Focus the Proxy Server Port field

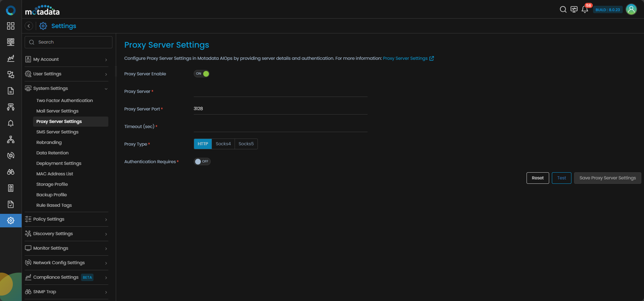280,109
